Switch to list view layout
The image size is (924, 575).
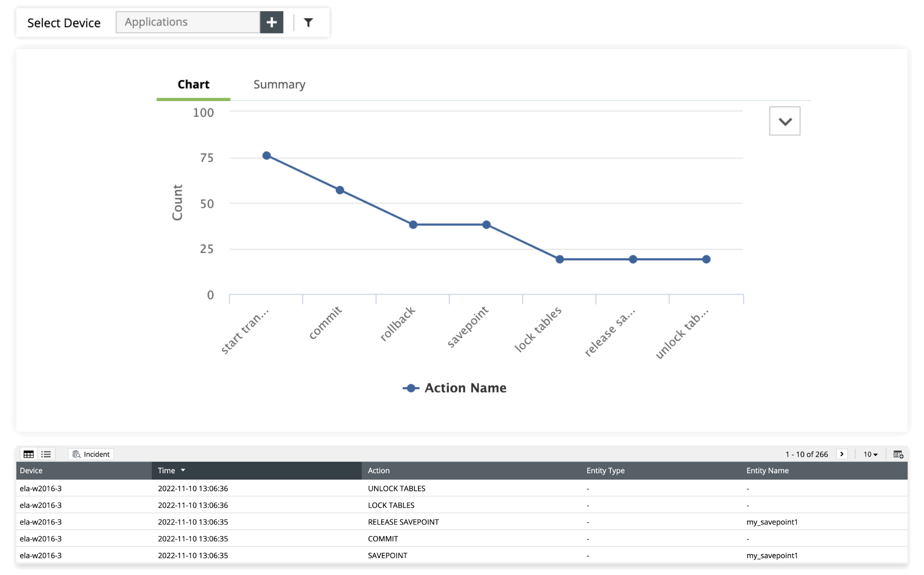pos(46,454)
